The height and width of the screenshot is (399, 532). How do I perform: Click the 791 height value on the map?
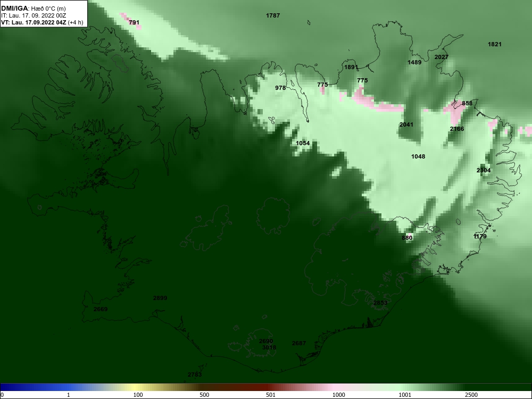pyautogui.click(x=134, y=22)
